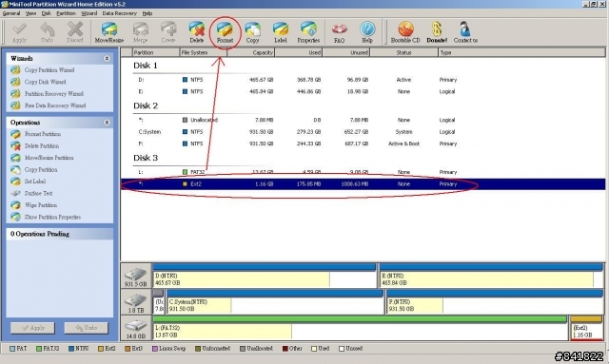Select the F: NTFS partition row
Screen dimensions: 609x364
coord(363,144)
